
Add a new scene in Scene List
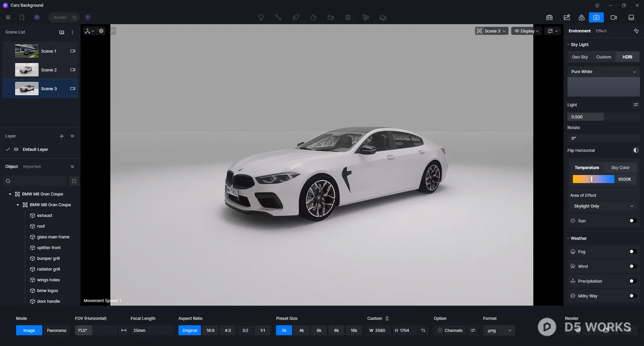[x=62, y=32]
